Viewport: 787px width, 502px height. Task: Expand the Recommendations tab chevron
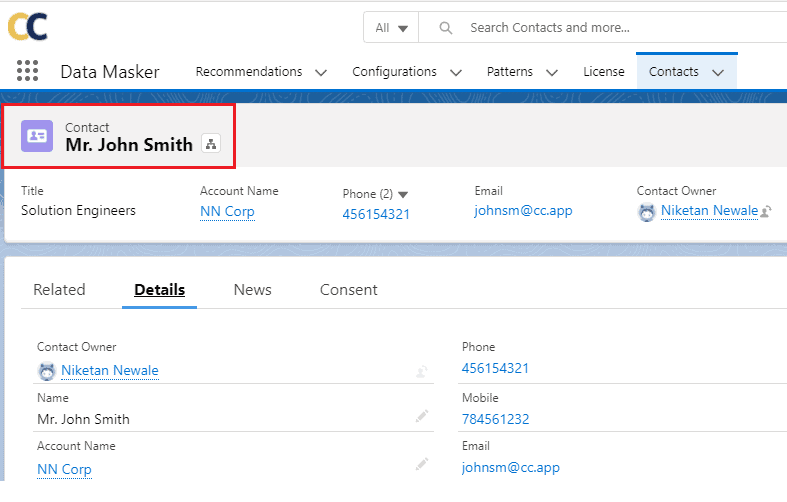[321, 72]
